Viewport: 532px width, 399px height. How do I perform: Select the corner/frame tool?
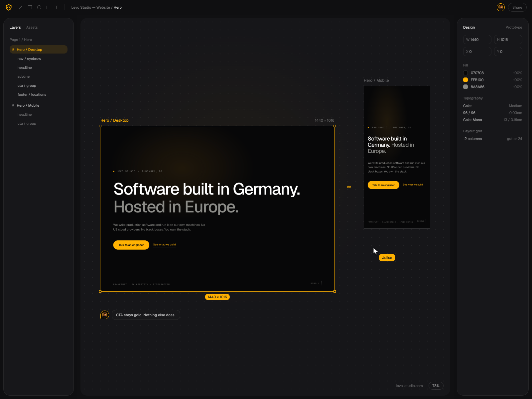[48, 7]
